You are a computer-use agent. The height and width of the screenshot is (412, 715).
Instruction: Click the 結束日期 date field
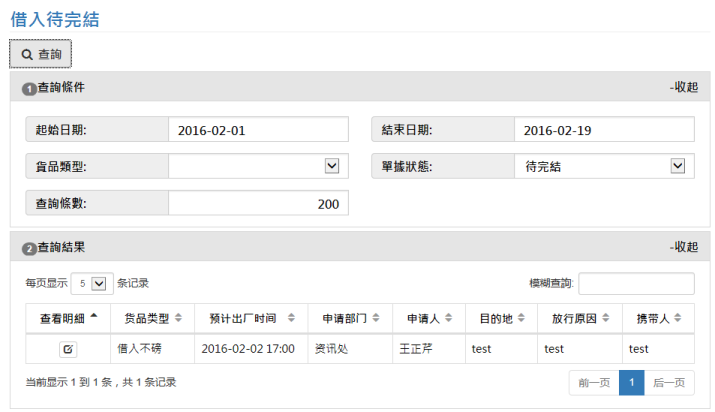tap(604, 130)
